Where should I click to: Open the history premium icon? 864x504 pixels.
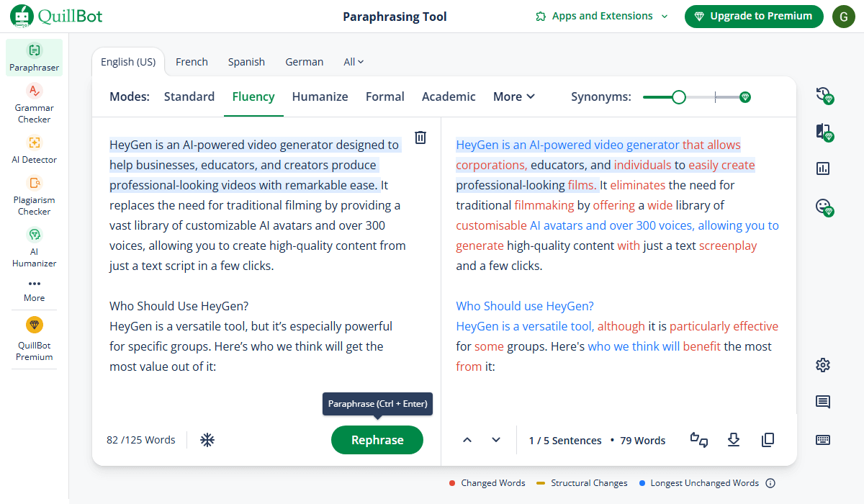(824, 95)
